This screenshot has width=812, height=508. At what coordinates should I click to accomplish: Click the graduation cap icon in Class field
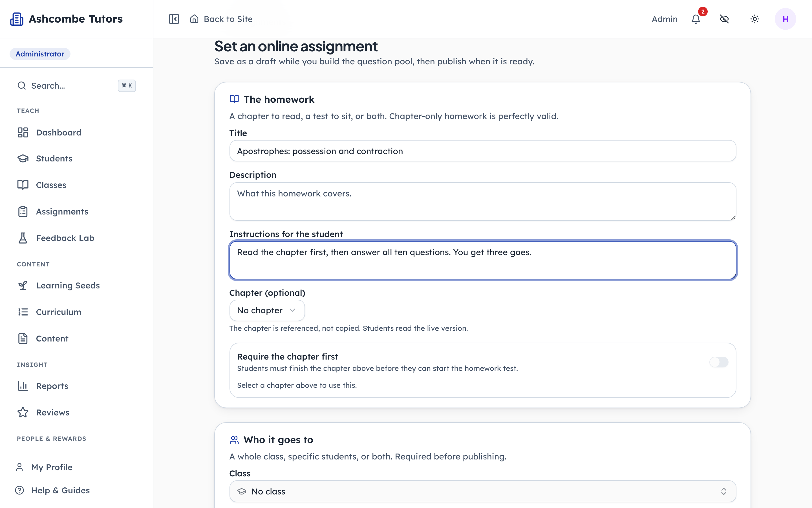(x=242, y=491)
